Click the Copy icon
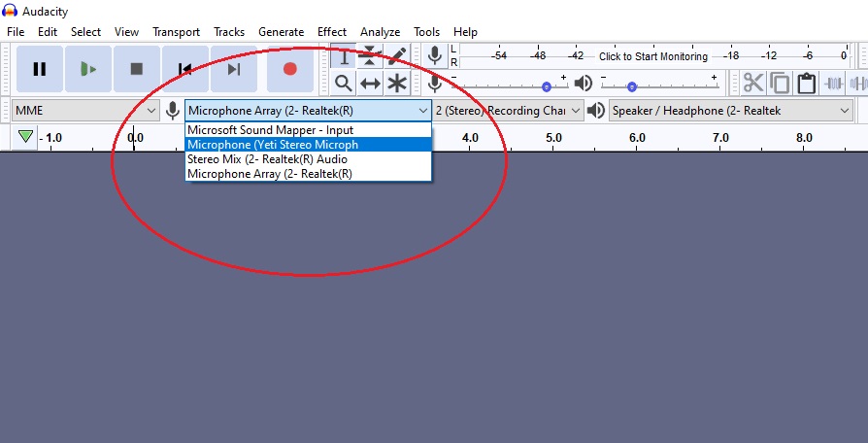Viewport: 868px width, 443px height. [780, 84]
